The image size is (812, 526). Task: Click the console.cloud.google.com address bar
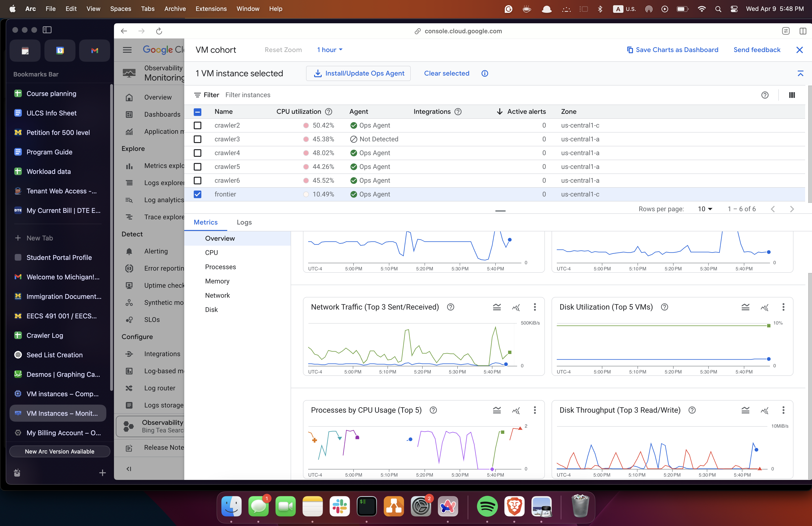[x=458, y=31]
